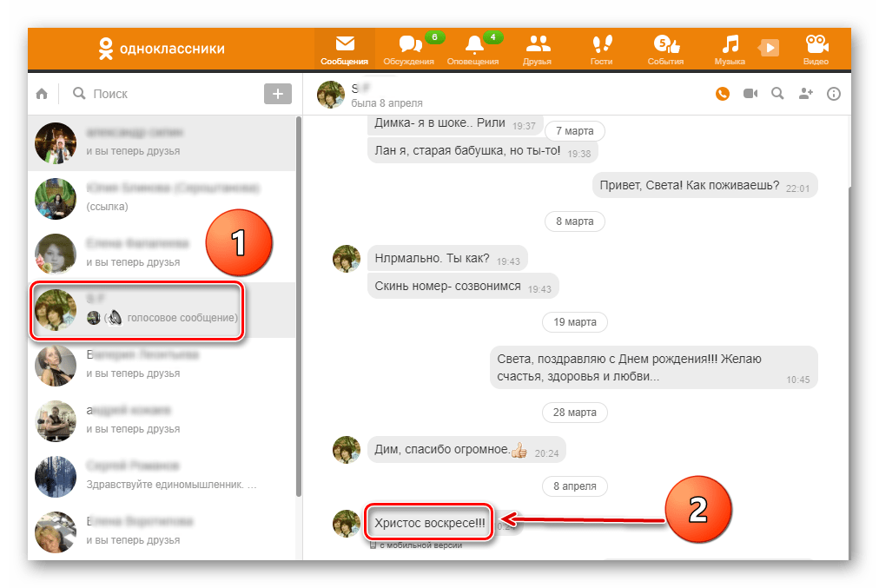Click message 'Дим, спасибо огромное.'
Screen dimensions: 879x588
click(466, 450)
